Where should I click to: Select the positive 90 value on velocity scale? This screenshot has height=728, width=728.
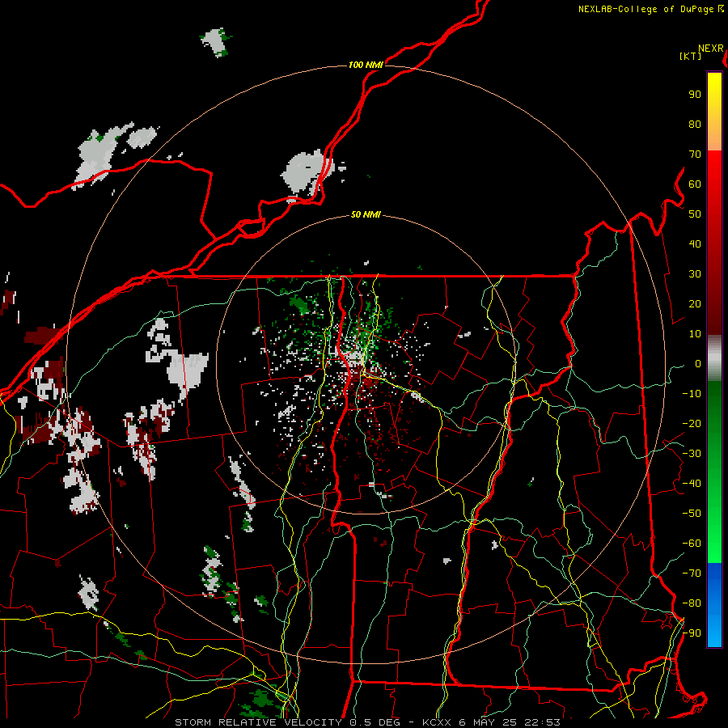coord(695,95)
